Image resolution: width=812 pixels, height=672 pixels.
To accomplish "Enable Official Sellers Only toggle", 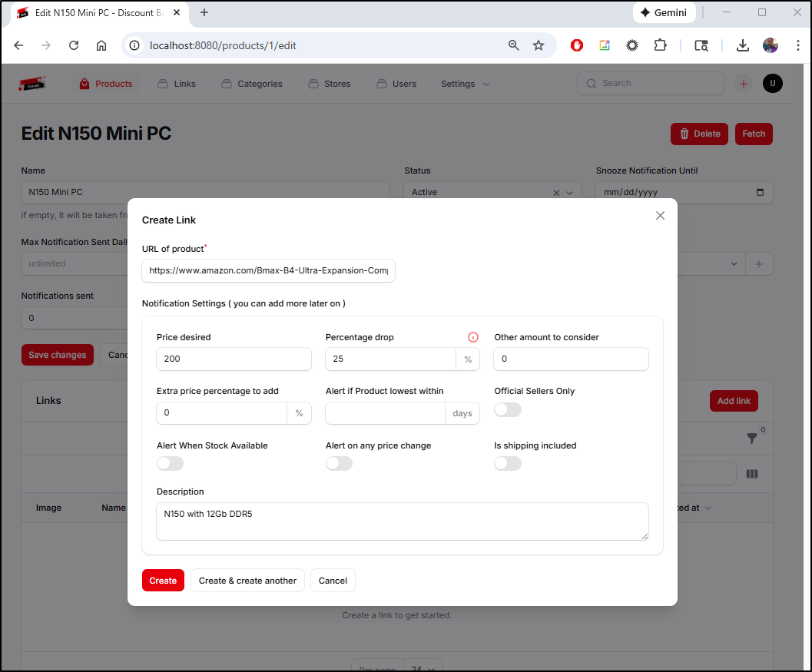I will [x=508, y=410].
